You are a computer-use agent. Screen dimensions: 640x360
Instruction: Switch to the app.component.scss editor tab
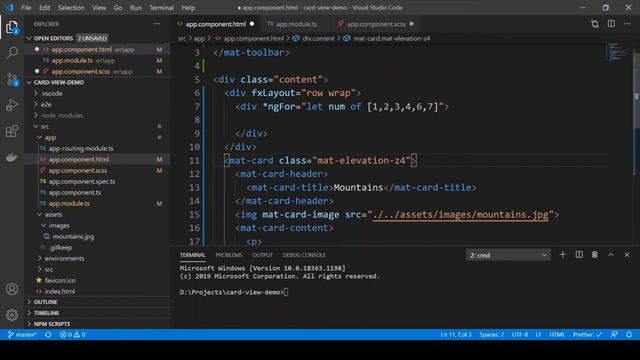[x=376, y=24]
